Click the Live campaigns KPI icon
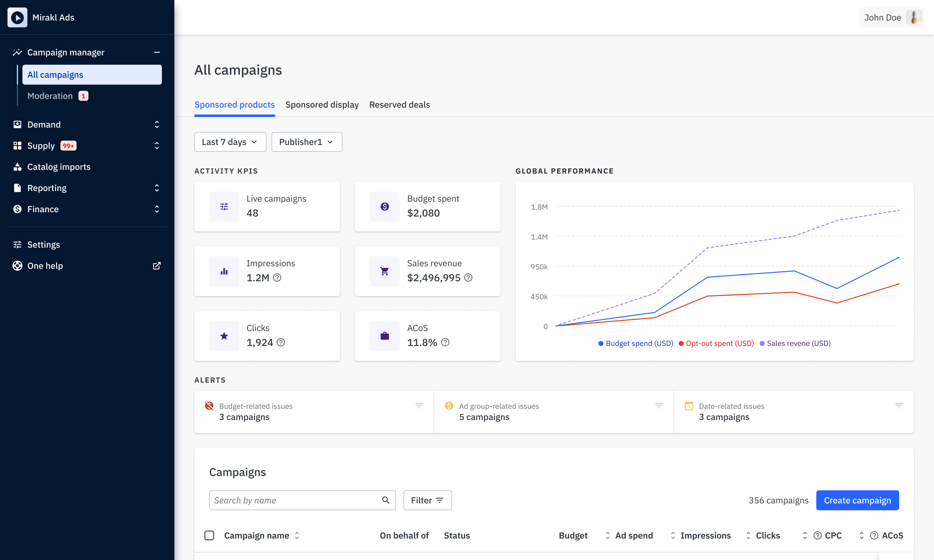 click(224, 206)
